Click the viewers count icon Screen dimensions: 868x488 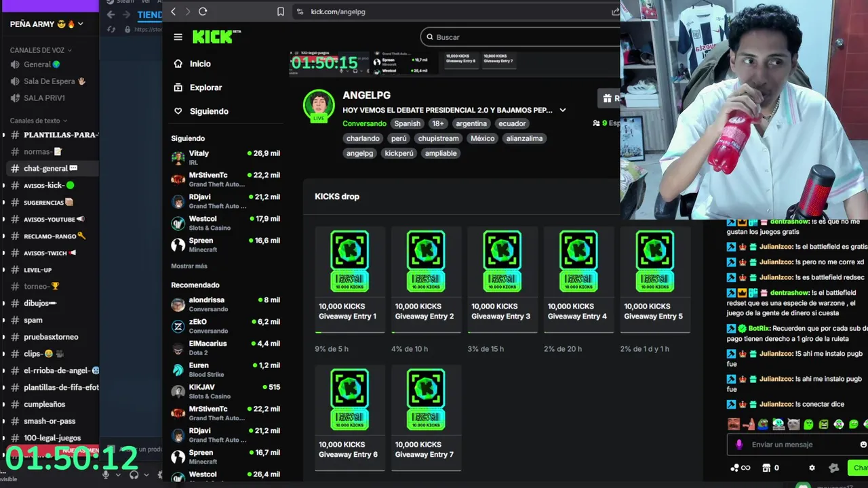596,123
